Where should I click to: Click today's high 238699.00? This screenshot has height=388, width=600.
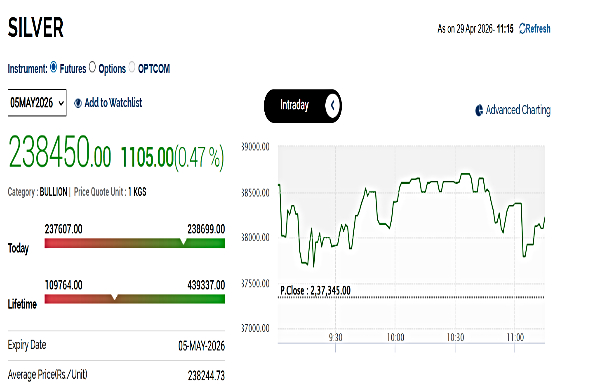coord(206,229)
